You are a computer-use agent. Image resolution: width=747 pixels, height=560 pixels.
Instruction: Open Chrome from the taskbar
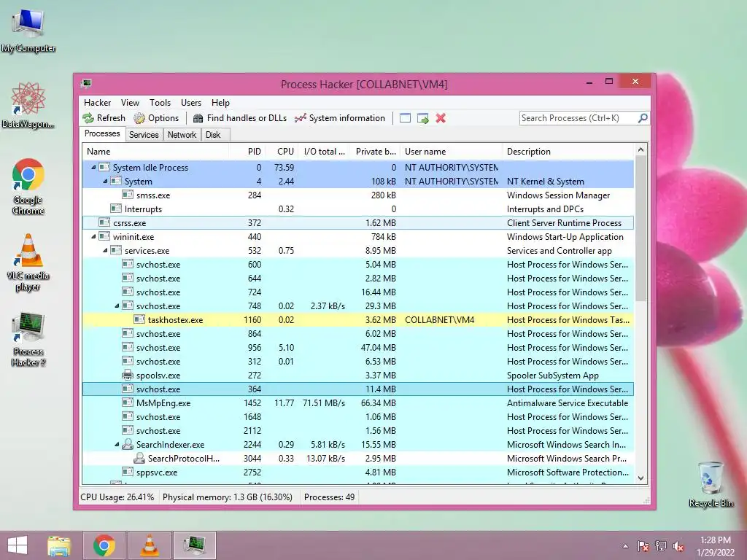(104, 545)
